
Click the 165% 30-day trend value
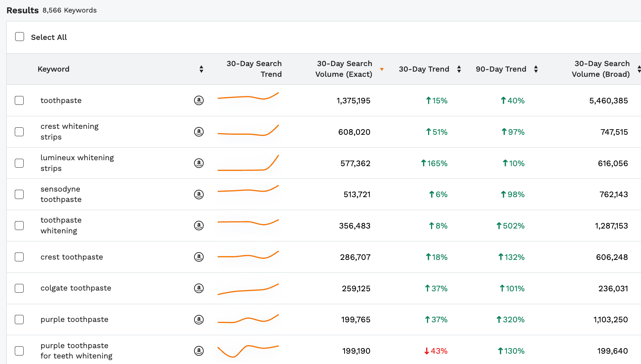pyautogui.click(x=434, y=163)
